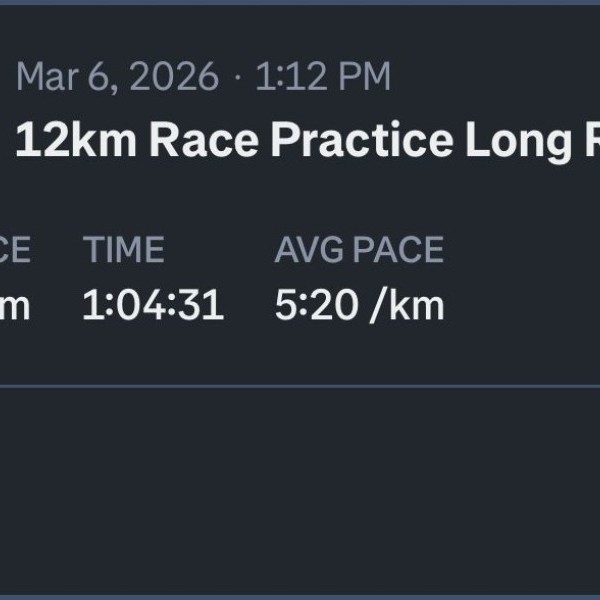Select the AVG PACE stat label

(359, 249)
